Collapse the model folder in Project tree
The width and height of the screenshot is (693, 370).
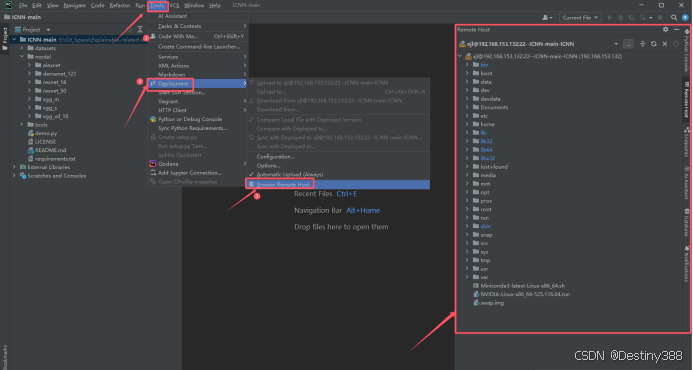[x=22, y=57]
